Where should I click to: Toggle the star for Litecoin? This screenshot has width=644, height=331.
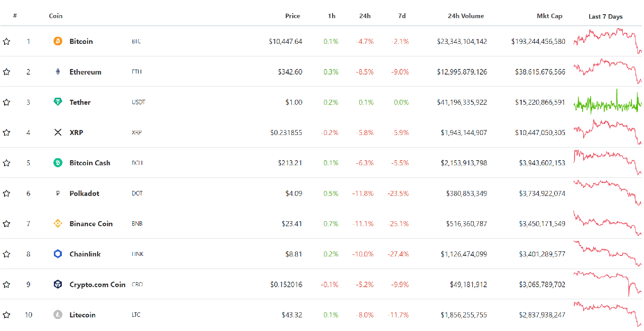[7, 314]
